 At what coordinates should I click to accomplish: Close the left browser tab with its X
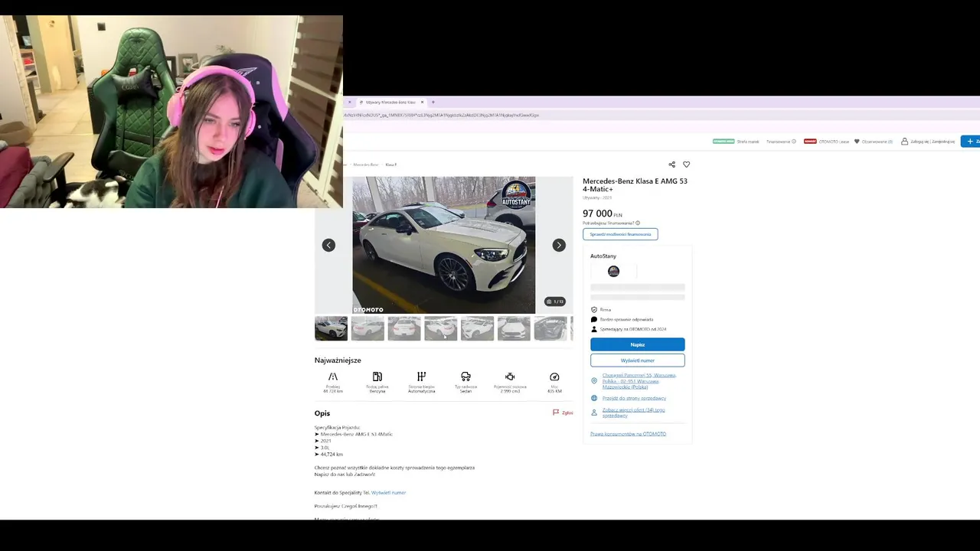350,102
